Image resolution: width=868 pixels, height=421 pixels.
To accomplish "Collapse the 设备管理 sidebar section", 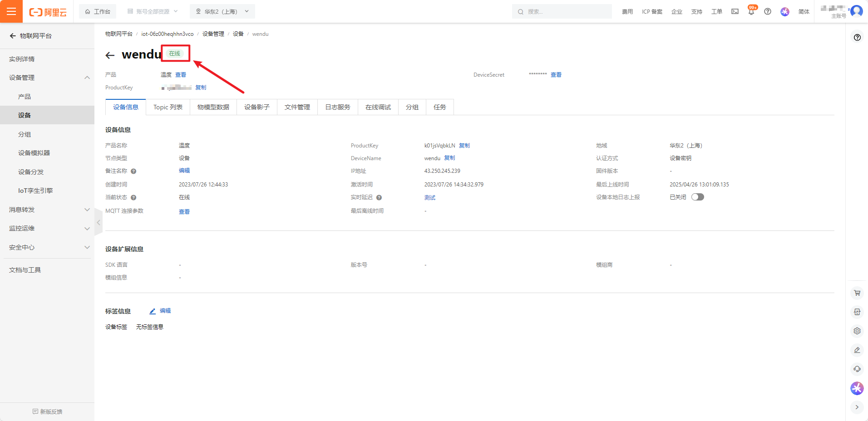I will (87, 78).
